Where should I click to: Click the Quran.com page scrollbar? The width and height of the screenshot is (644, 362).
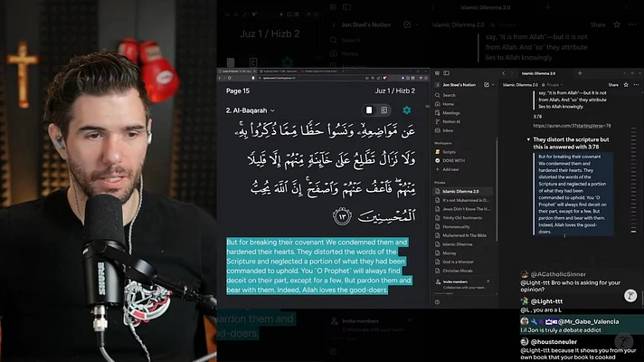(428, 106)
